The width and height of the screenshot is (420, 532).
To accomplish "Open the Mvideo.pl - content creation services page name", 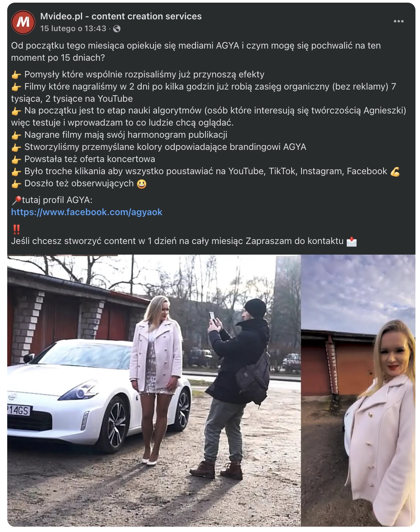I will pyautogui.click(x=121, y=16).
